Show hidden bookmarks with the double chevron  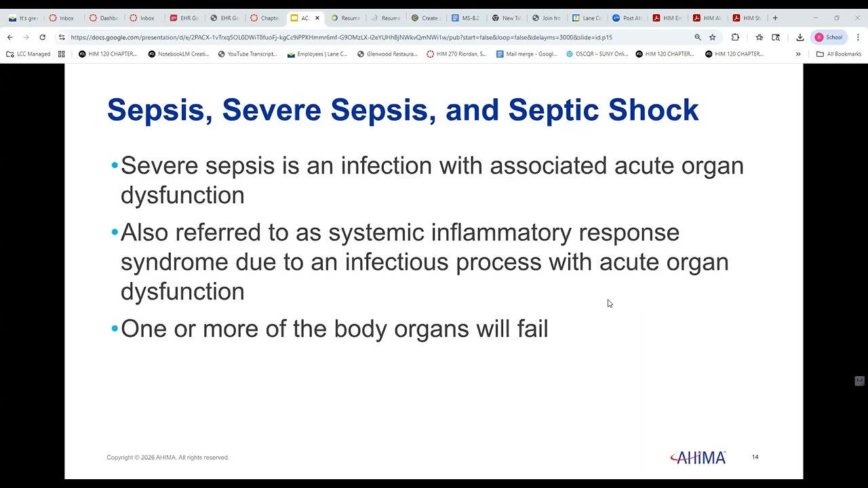[798, 54]
